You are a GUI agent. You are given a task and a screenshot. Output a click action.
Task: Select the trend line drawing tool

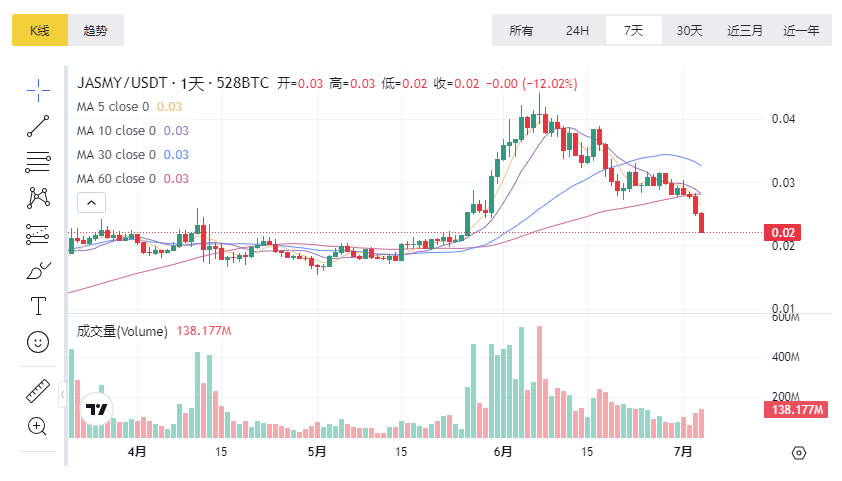click(x=38, y=126)
